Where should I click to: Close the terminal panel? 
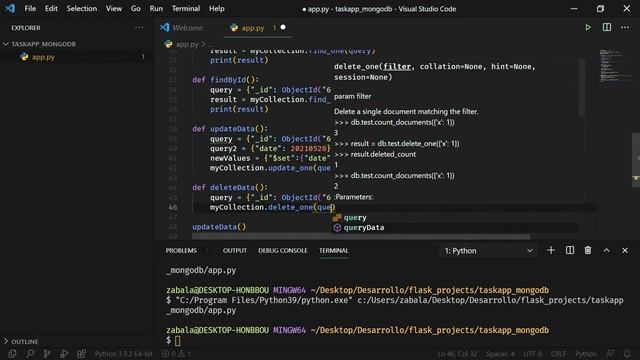(x=625, y=250)
